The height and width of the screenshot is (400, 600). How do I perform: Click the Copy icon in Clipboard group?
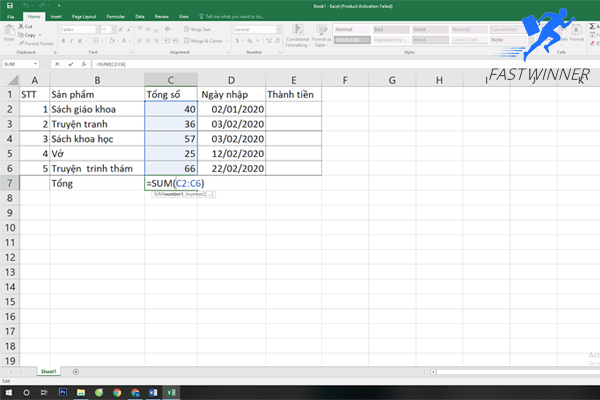pyautogui.click(x=21, y=35)
